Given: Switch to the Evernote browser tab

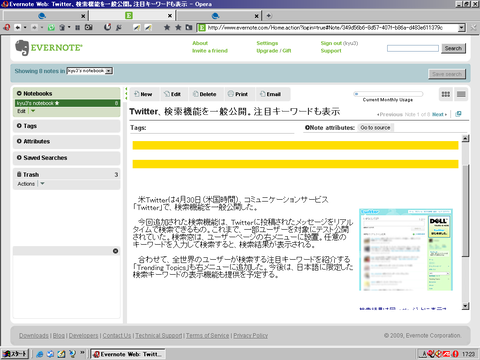Looking at the screenshot, I should 132,15.
